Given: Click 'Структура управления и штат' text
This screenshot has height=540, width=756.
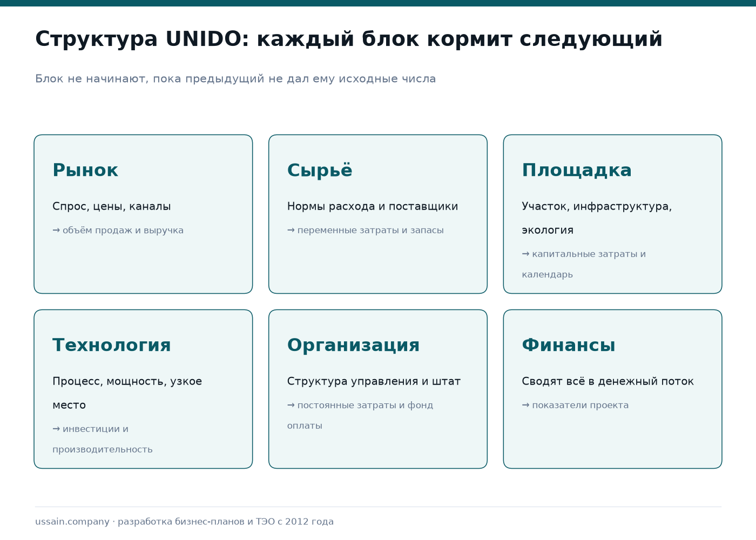Looking at the screenshot, I should [x=374, y=381].
